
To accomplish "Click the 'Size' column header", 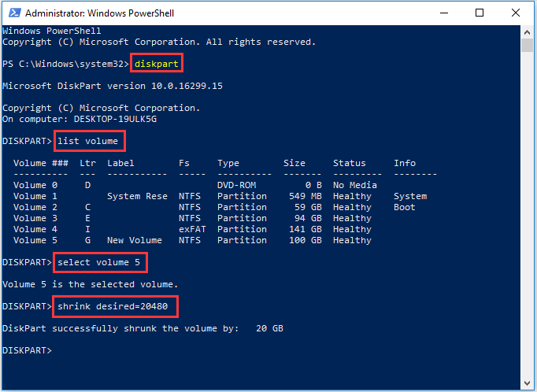I will click(294, 163).
